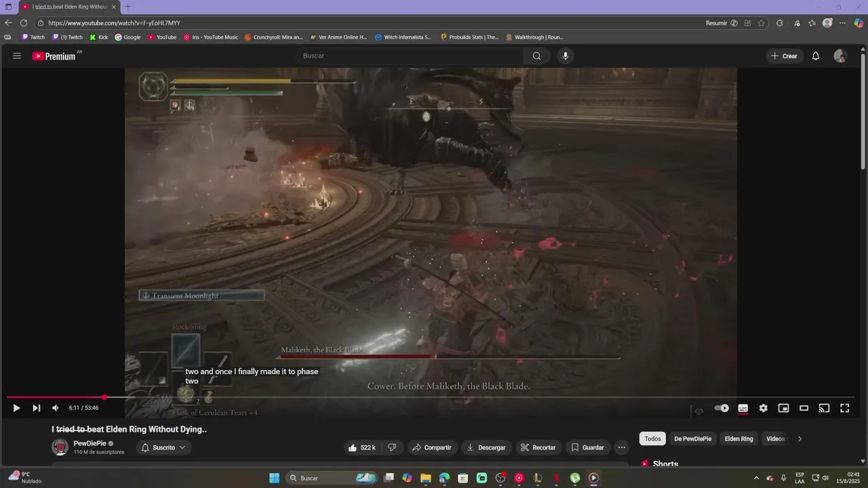Toggle autoplay switch in the player
The height and width of the screenshot is (488, 868).
point(722,408)
